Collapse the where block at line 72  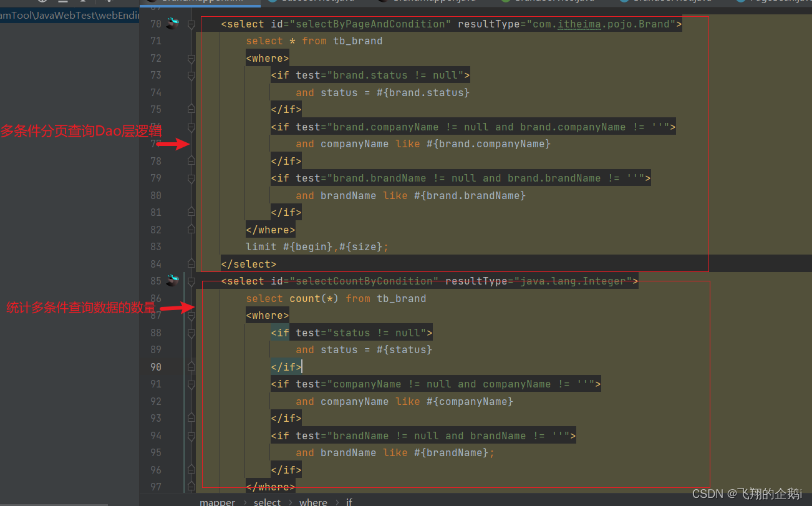[x=191, y=58]
